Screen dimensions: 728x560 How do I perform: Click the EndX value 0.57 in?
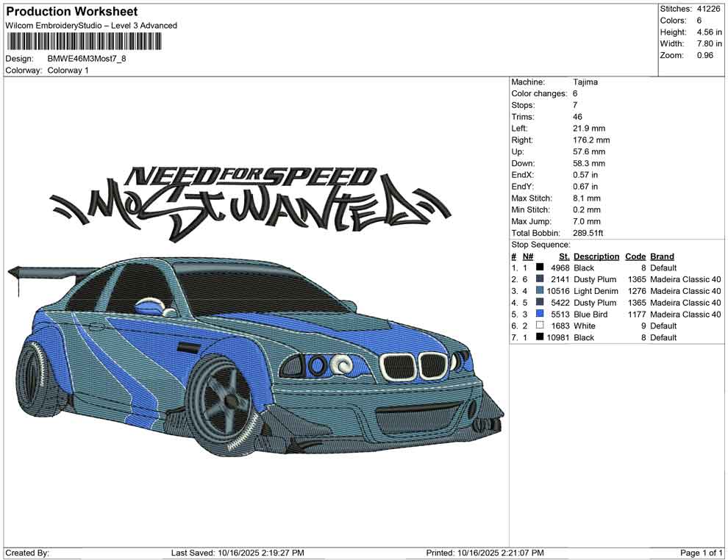[585, 175]
